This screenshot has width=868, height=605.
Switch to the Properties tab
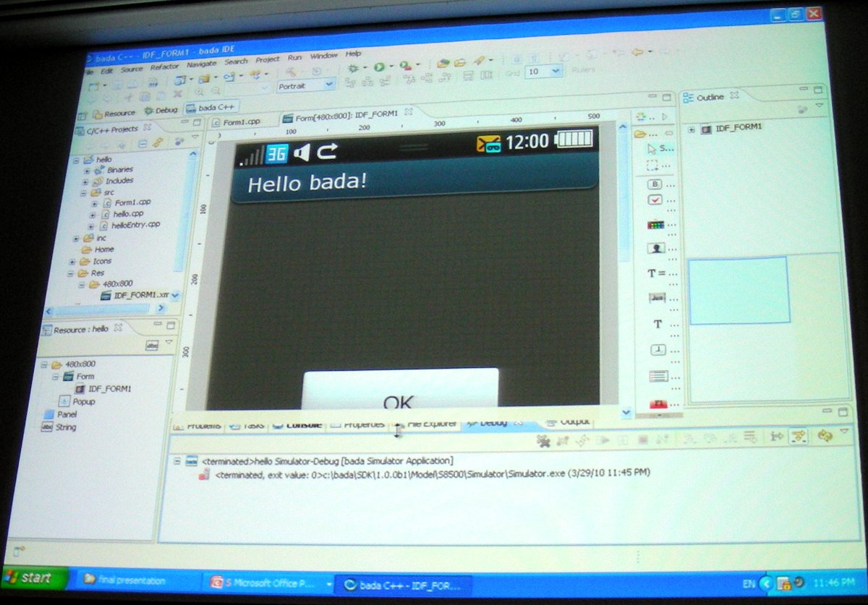tap(357, 424)
